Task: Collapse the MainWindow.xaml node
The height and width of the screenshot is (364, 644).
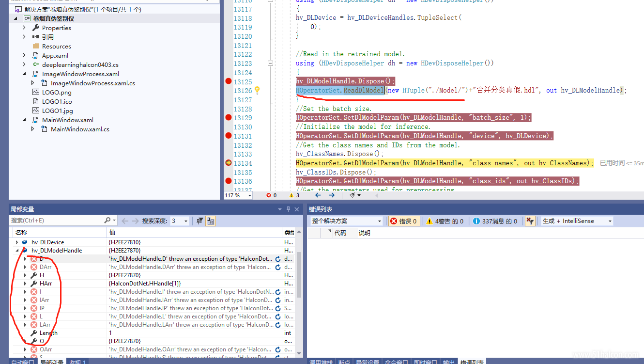Action: (x=24, y=120)
